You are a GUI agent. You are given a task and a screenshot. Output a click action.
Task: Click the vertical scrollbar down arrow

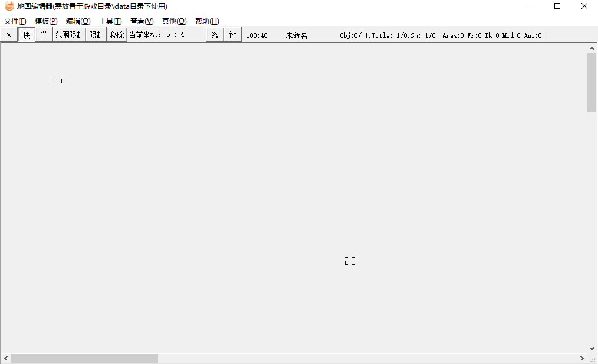tap(592, 348)
